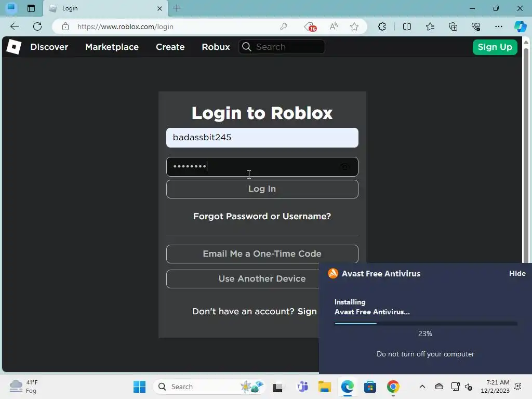Open split screen view icon
Viewport: 532px width, 399px height.
[x=407, y=26]
